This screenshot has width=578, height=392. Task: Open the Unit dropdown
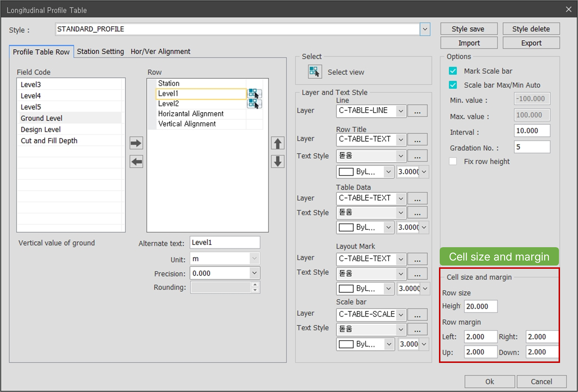(x=254, y=258)
